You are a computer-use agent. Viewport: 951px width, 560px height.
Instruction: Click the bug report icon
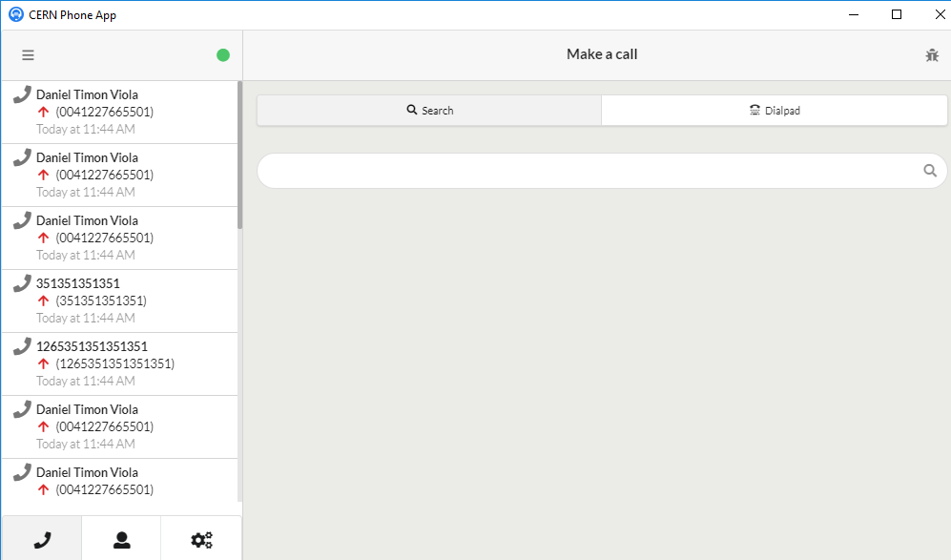pos(932,55)
